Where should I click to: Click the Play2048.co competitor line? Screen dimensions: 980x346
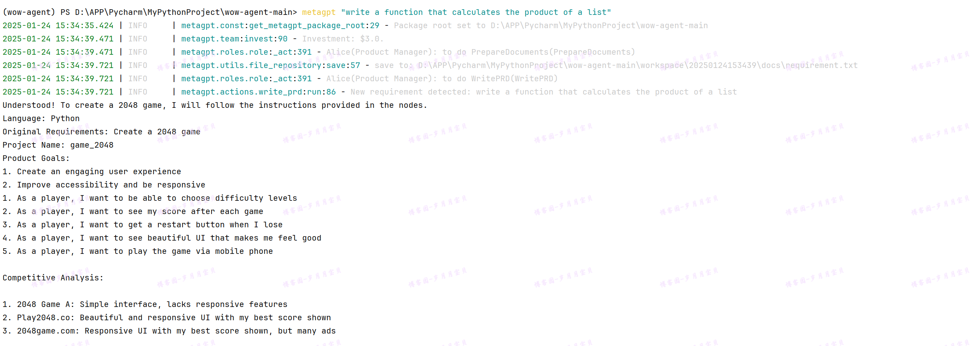[167, 317]
